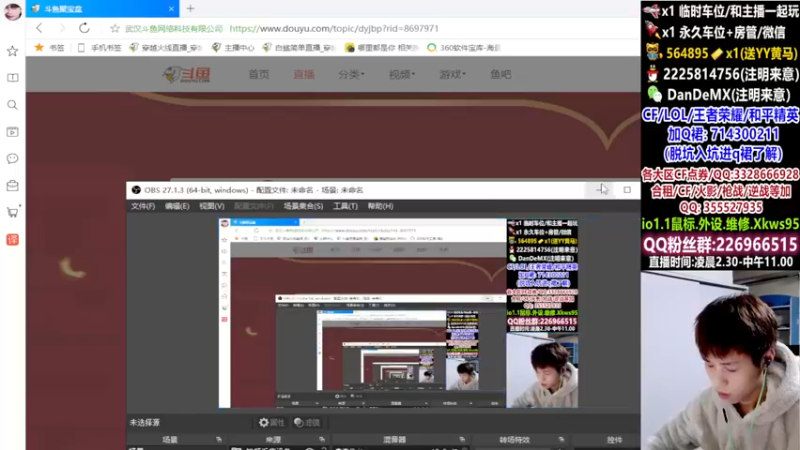
Task: Pop out the 场景 dock panel
Action: [x=219, y=439]
